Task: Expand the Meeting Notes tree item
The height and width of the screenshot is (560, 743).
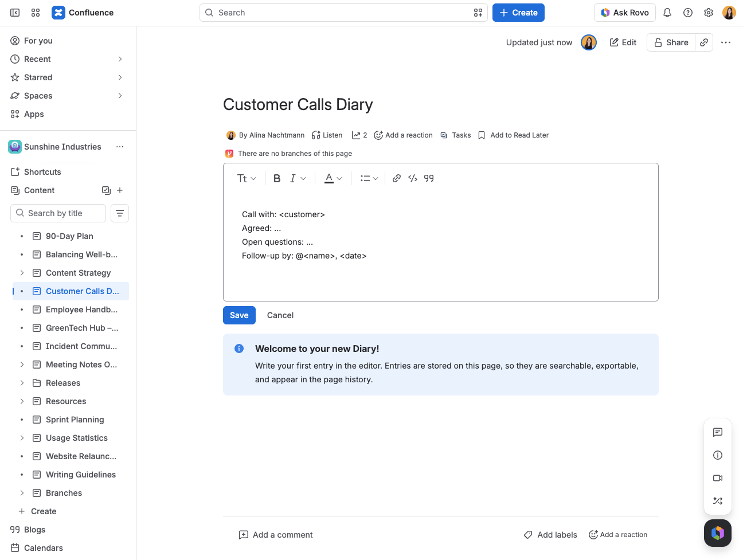Action: coord(22,365)
